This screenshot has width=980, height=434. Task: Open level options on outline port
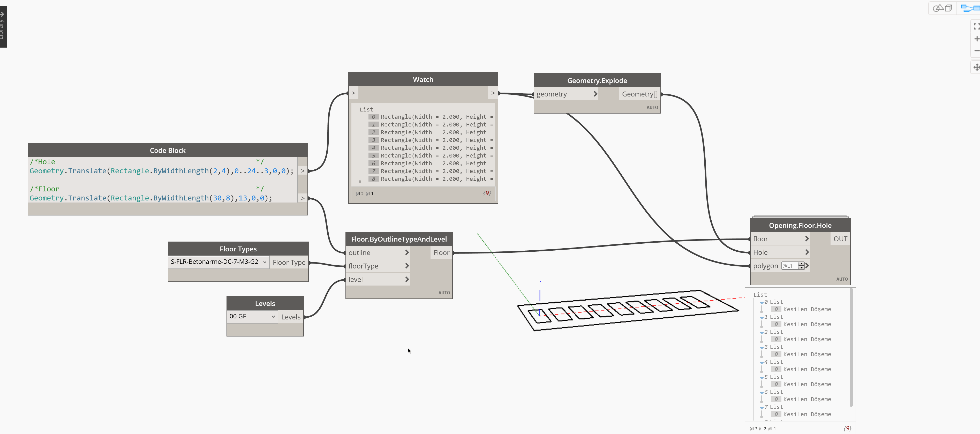pyautogui.click(x=407, y=252)
